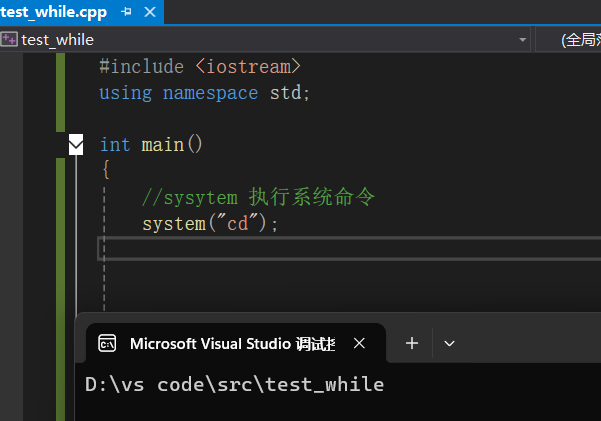Switch to the test_while.cpp tab
This screenshot has width=601, height=421.
pyautogui.click(x=55, y=11)
